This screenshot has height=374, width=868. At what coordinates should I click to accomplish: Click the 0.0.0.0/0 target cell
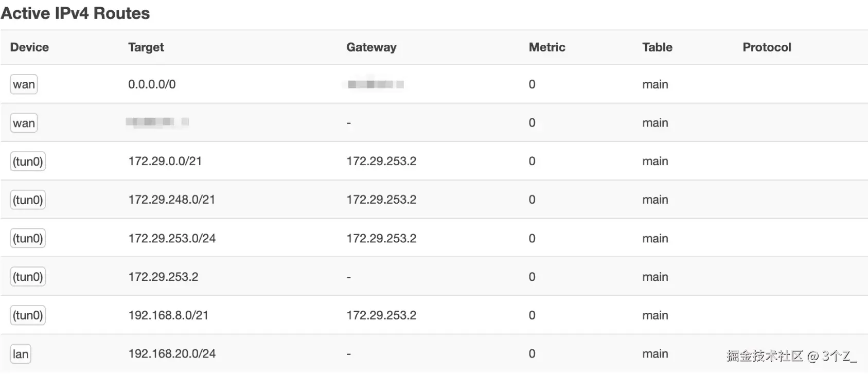click(x=152, y=84)
